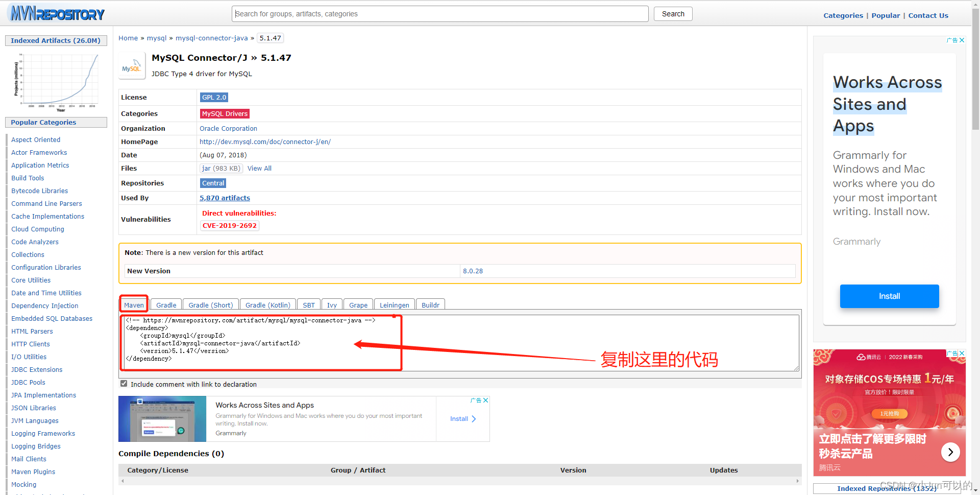
Task: Open Cloud Computing category
Action: click(x=38, y=229)
